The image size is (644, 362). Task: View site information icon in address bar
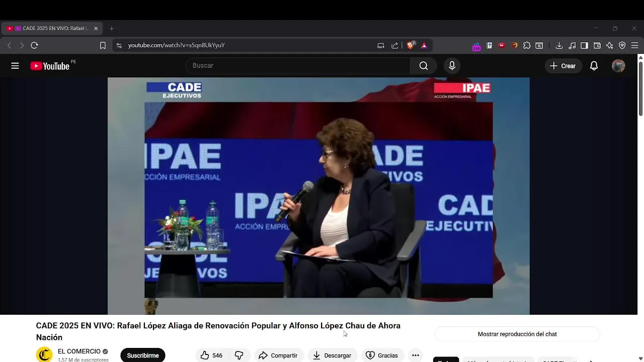pyautogui.click(x=119, y=45)
